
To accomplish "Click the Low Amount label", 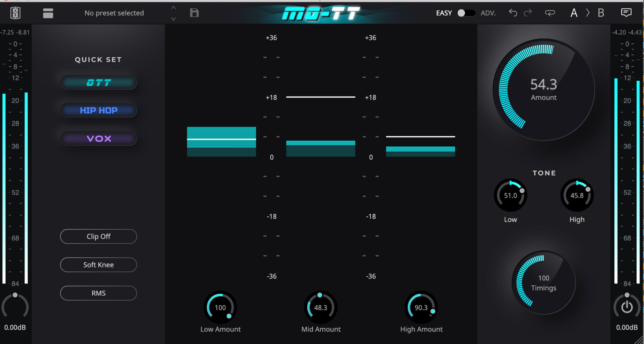I will tap(221, 329).
